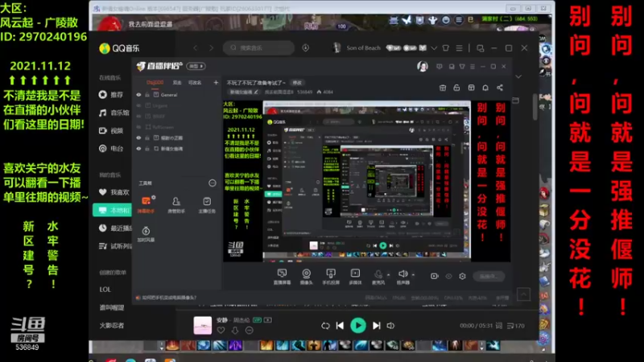Viewport: 644px width, 362px height.
Task: Show lyrics with the 词 icon
Action: [498, 326]
